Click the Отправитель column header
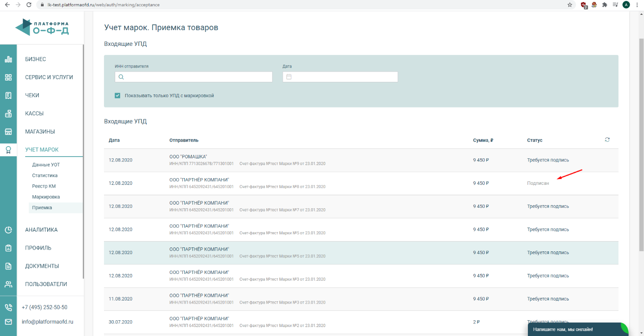Viewport: 644px width, 336px height. point(184,140)
